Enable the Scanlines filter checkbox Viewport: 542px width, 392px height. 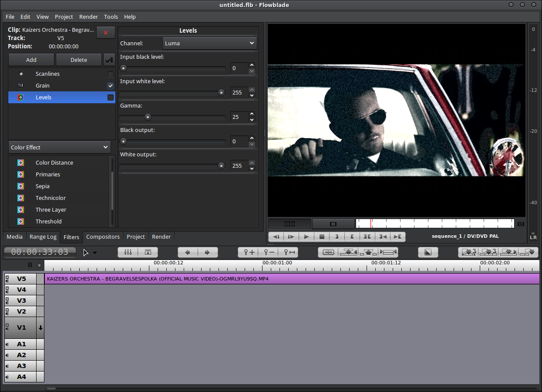tap(111, 74)
